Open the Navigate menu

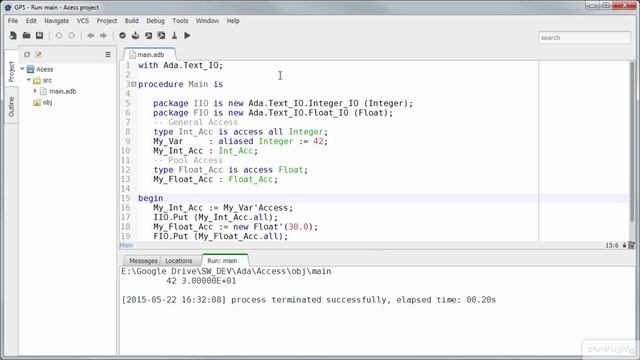(56, 21)
